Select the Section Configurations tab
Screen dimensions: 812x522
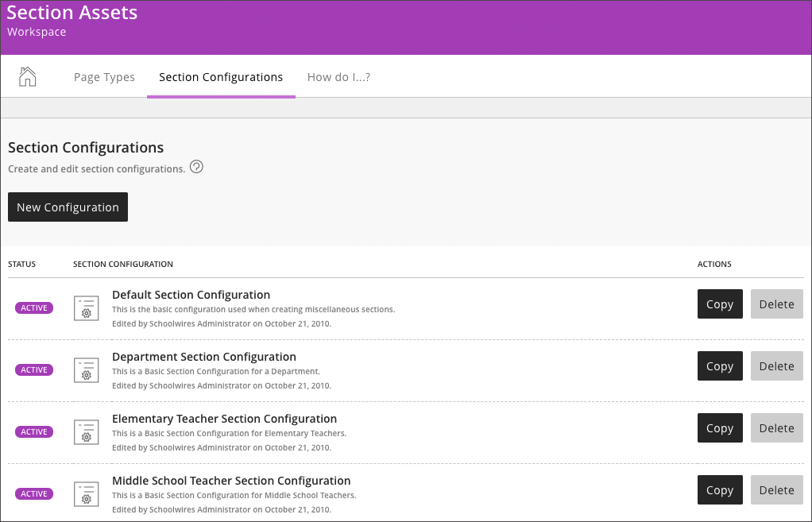(x=220, y=76)
